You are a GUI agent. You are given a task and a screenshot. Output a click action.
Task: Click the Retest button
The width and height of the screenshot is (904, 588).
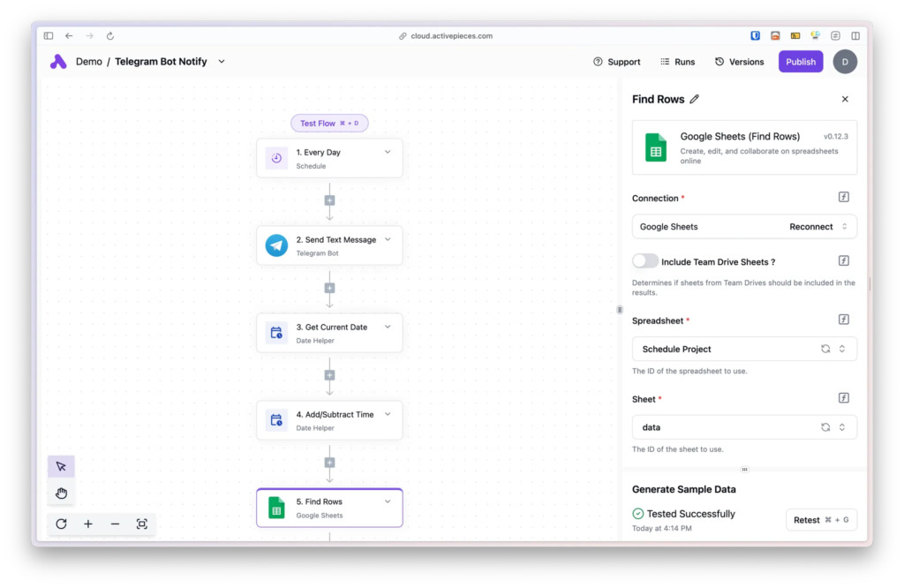tap(821, 520)
